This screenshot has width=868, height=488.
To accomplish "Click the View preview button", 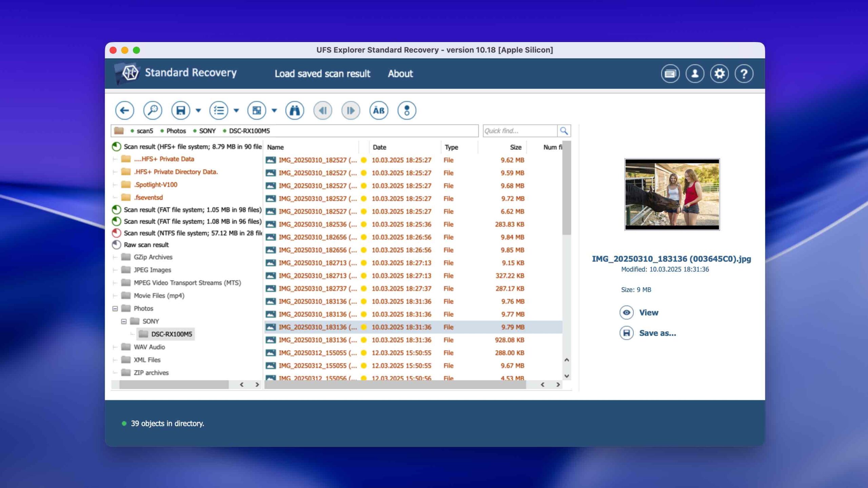I will point(648,312).
